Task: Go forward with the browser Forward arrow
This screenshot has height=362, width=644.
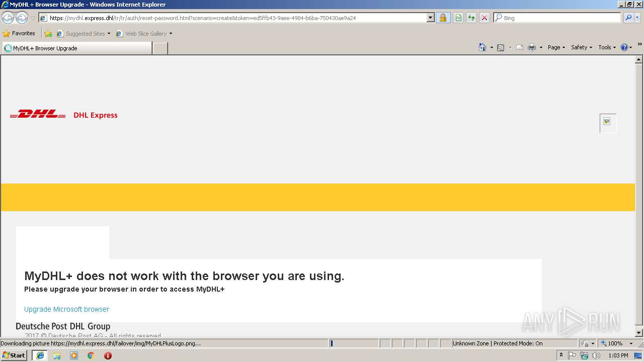Action: pos(22,18)
